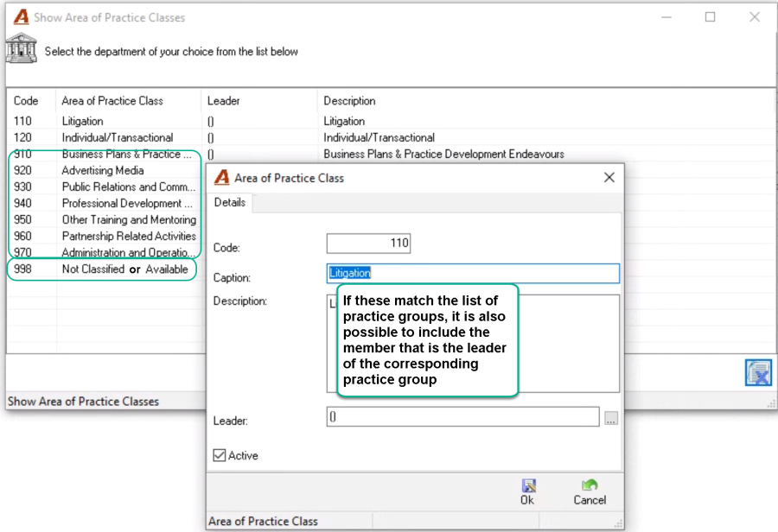
Task: Click the app logo in Area of Practice Class dialog
Action: click(222, 178)
